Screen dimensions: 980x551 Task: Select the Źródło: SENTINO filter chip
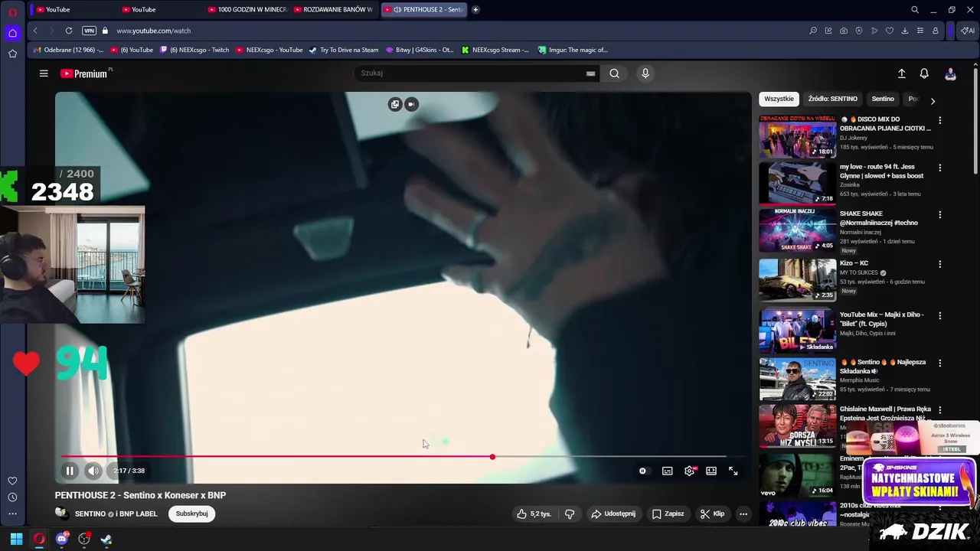(x=832, y=99)
